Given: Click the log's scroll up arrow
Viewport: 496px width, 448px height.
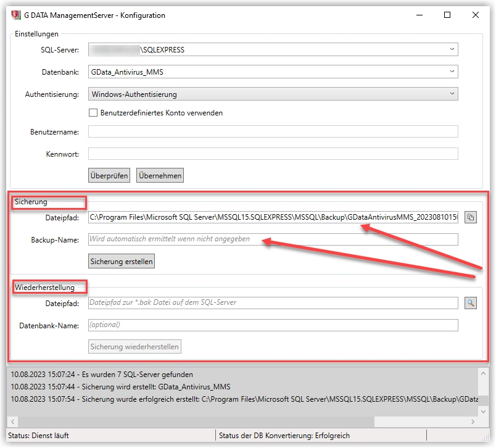Looking at the screenshot, I should (x=483, y=373).
